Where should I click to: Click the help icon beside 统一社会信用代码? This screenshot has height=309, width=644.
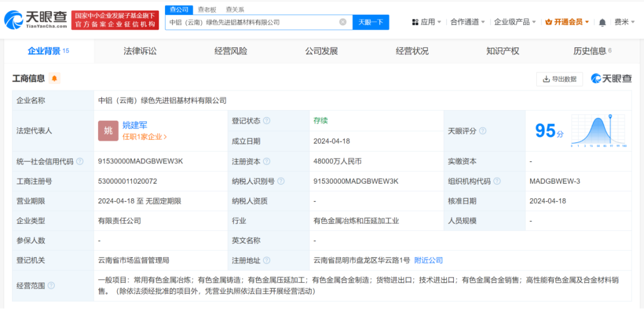pyautogui.click(x=80, y=161)
